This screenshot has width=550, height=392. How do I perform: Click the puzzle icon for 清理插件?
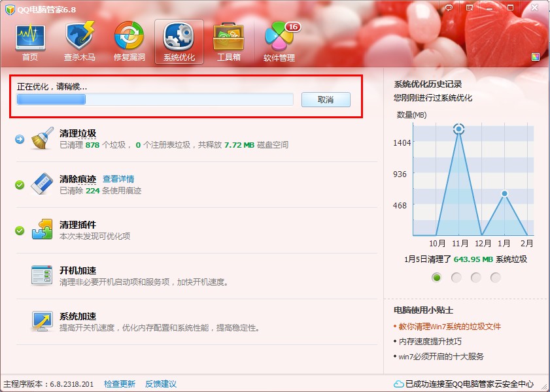pyautogui.click(x=43, y=230)
